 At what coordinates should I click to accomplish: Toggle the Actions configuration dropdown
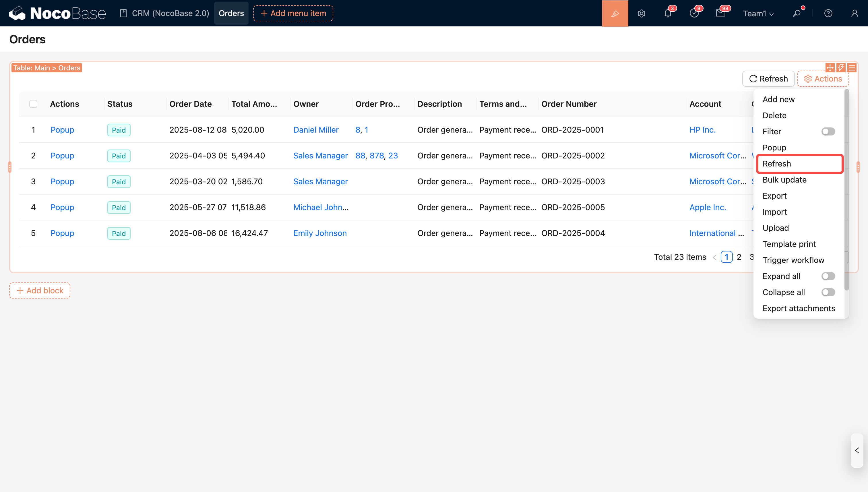click(823, 79)
